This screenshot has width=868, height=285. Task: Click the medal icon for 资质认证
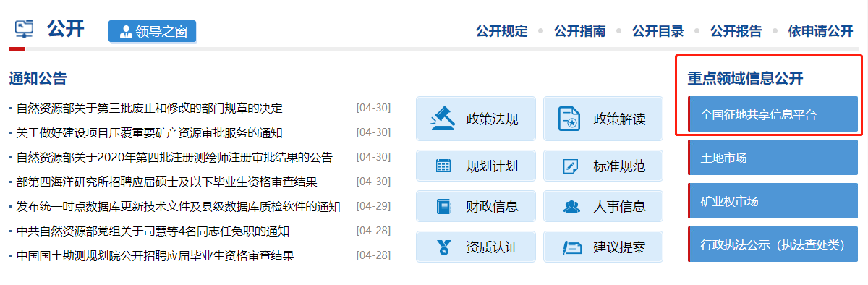click(443, 247)
